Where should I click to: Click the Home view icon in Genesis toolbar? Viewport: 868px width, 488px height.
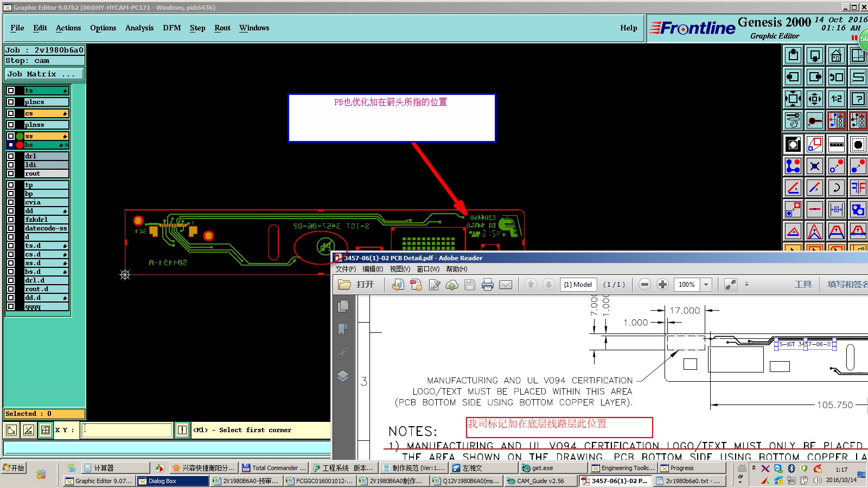(x=836, y=55)
